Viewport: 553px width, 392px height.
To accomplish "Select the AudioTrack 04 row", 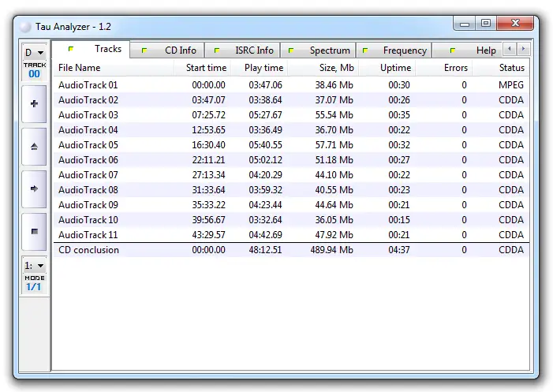I will [291, 130].
